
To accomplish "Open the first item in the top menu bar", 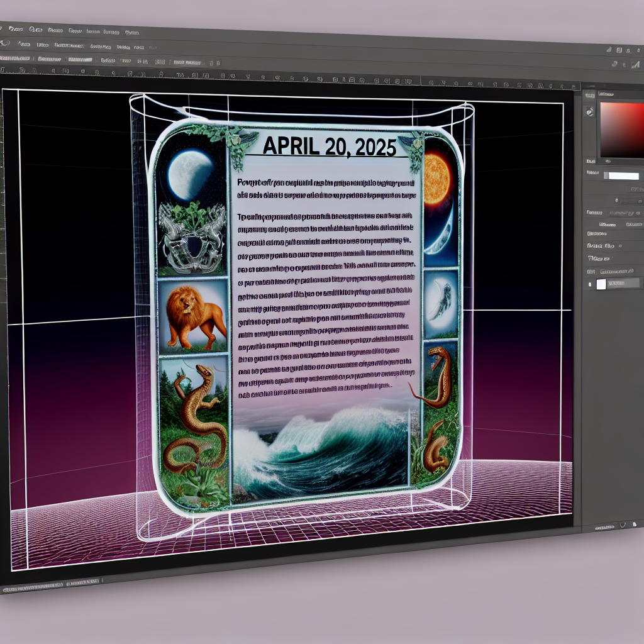I will coord(16,29).
